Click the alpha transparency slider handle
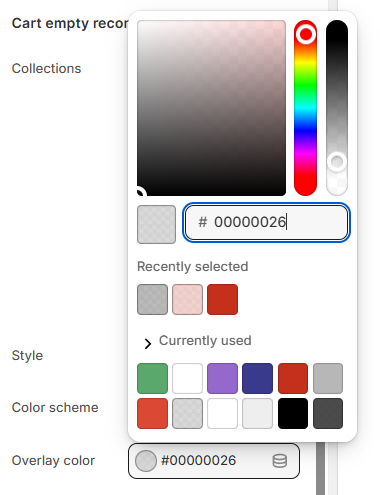The height and width of the screenshot is (495, 380). [337, 162]
